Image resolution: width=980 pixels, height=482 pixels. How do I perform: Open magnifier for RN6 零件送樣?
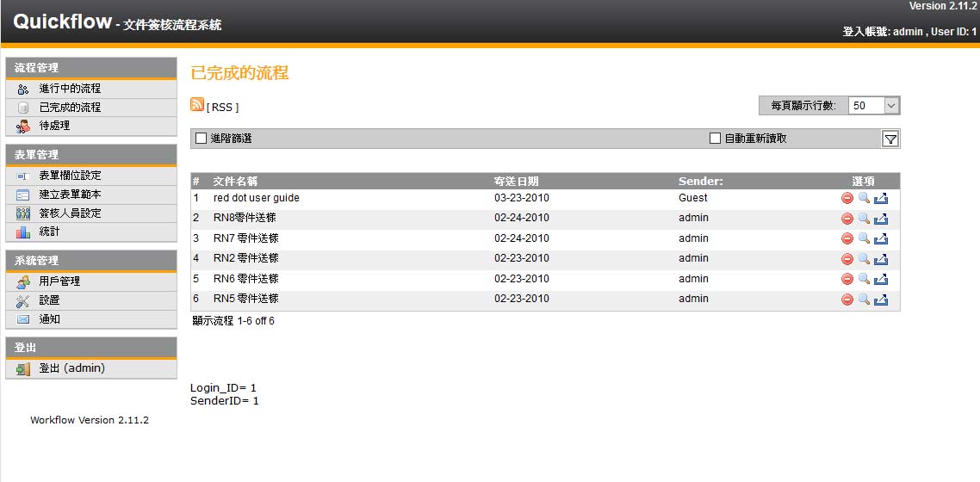[x=864, y=279]
